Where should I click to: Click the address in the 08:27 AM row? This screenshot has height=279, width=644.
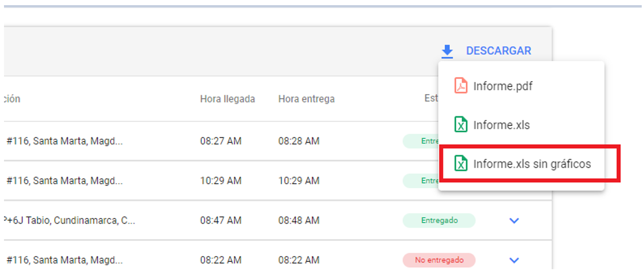64,141
